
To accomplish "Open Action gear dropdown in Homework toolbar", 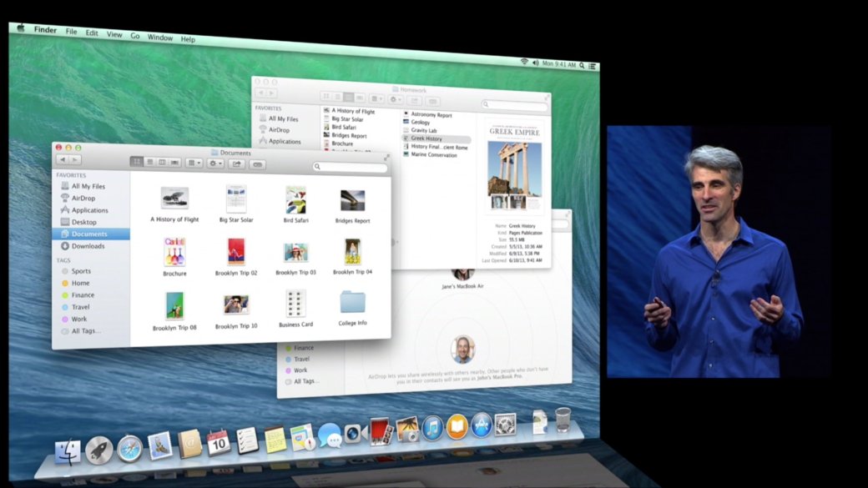I will pyautogui.click(x=396, y=99).
